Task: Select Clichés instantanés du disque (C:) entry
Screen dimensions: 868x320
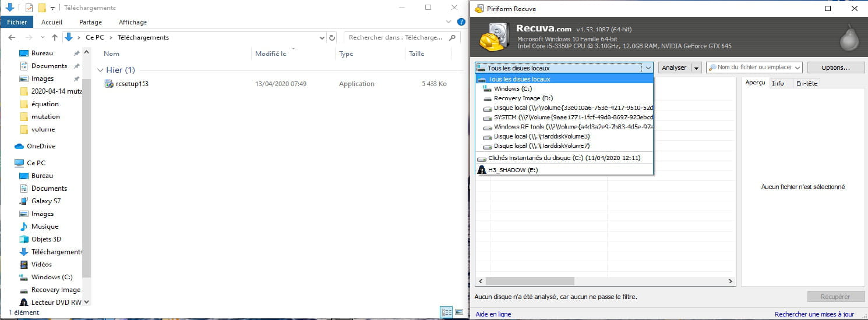Action: tap(564, 158)
